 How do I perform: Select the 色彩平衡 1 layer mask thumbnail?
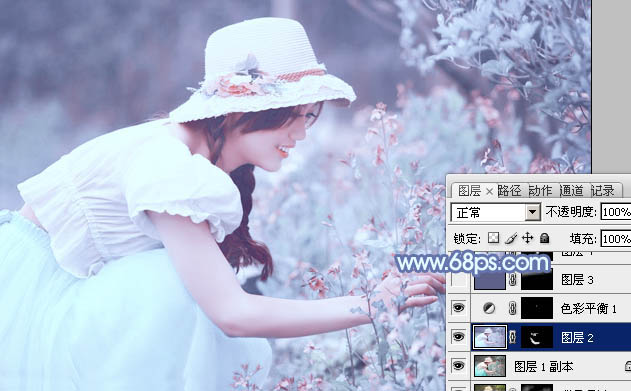pos(537,309)
